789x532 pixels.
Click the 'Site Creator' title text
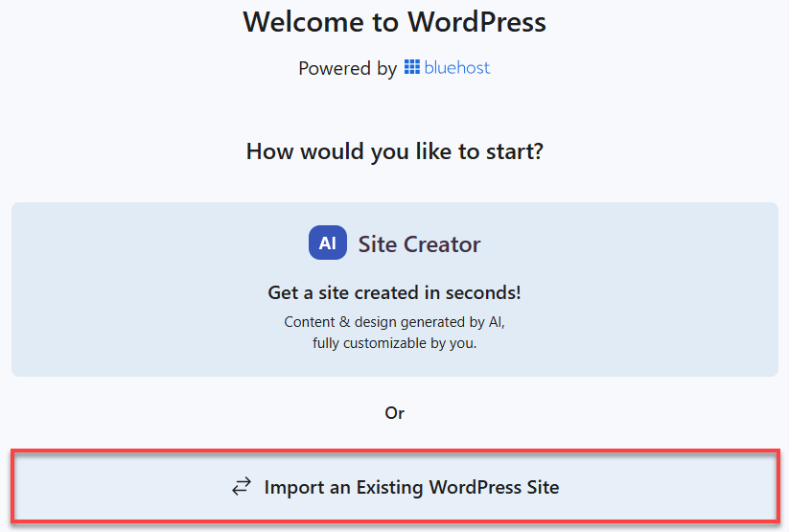coord(419,244)
